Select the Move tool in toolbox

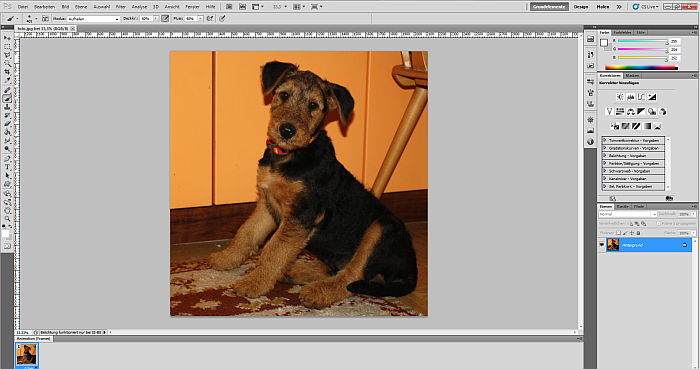[7, 38]
